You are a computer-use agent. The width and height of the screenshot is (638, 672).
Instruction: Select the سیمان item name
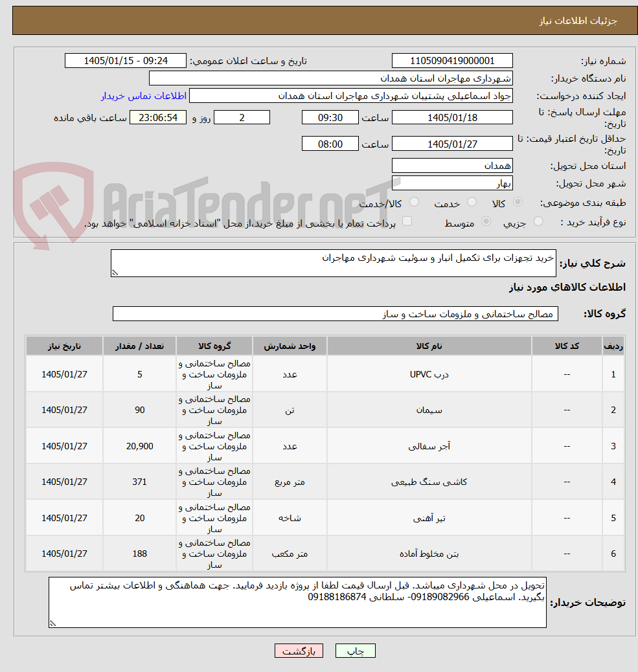click(429, 410)
